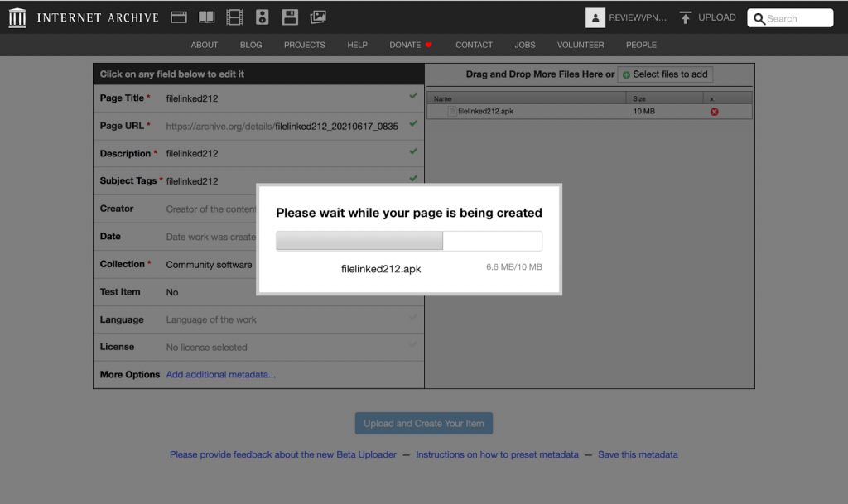
Task: Click the 6.6 MB/10 MB progress text
Action: pyautogui.click(x=513, y=266)
